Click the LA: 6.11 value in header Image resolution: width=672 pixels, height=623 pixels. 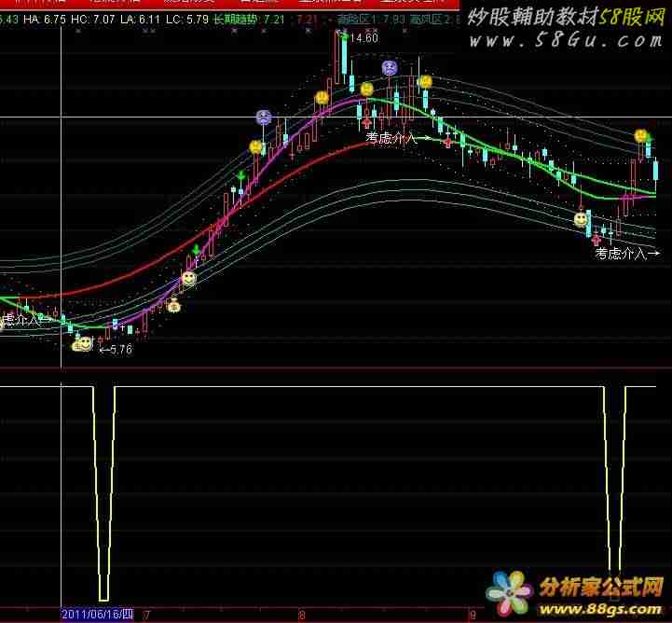(x=140, y=20)
